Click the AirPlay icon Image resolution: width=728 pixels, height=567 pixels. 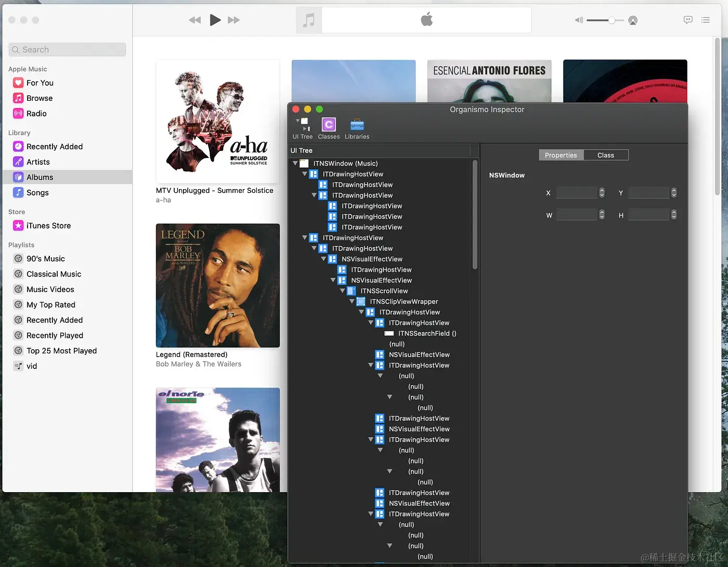point(633,20)
